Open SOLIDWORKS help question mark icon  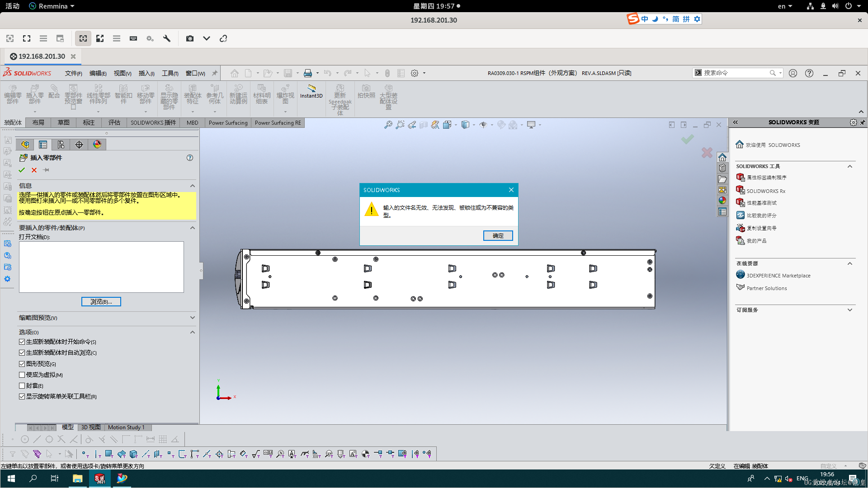point(809,73)
